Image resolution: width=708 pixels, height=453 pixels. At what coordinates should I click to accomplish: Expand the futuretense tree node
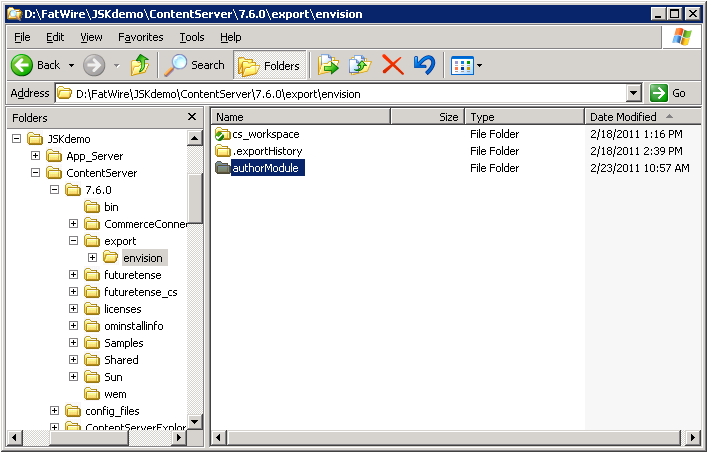[73, 275]
